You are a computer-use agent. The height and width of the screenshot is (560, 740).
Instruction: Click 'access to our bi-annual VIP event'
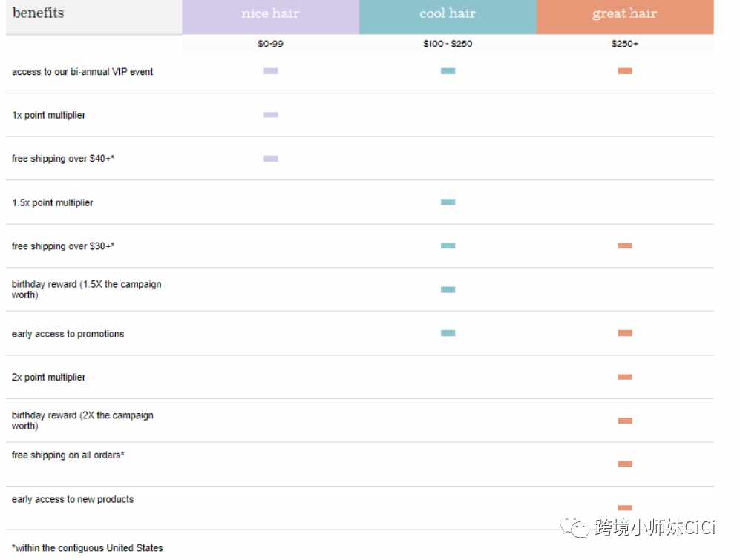tap(82, 72)
